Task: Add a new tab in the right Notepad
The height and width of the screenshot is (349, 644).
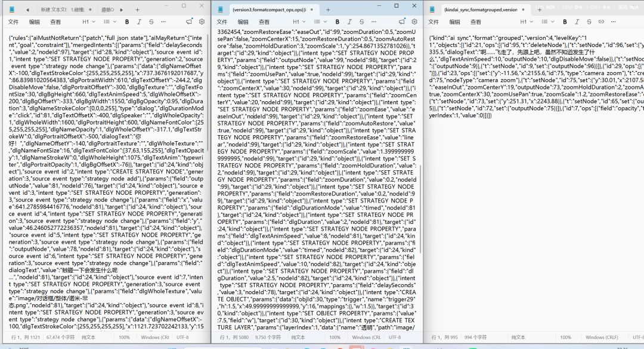Action: pyautogui.click(x=539, y=10)
